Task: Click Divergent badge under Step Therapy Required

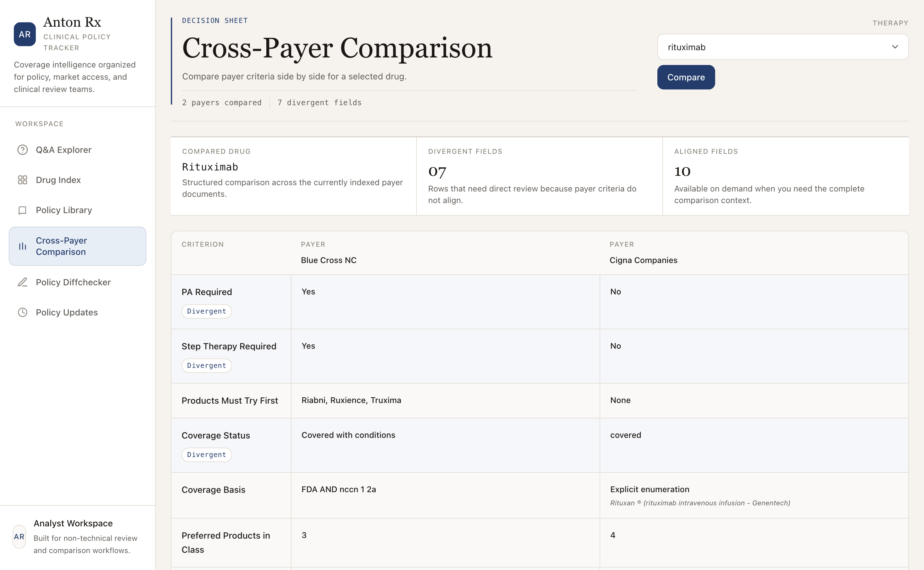Action: (x=207, y=365)
